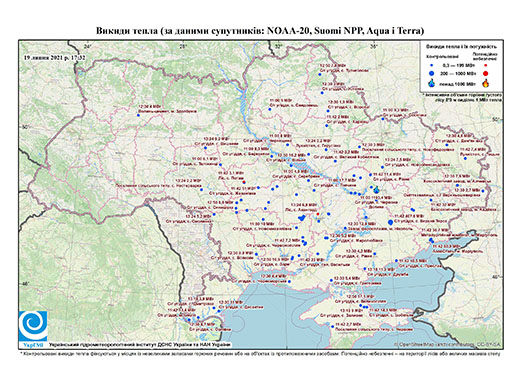Click the 24° longitude label at top
This screenshot has width=520, height=368.
pos(87,47)
